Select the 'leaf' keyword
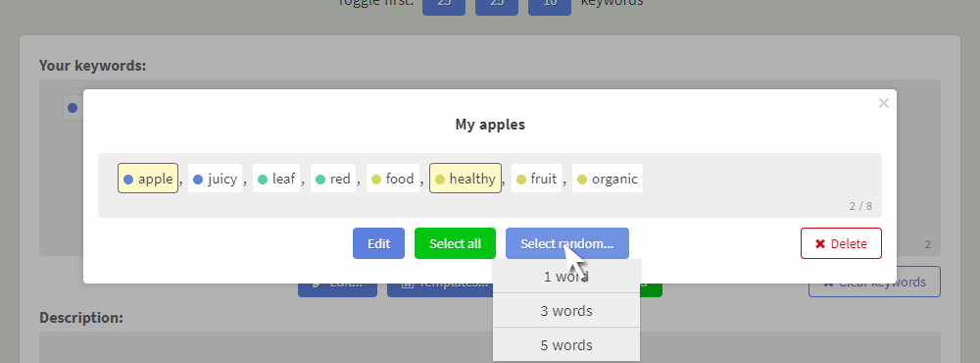Screen dimensions: 980x363 coord(276,179)
